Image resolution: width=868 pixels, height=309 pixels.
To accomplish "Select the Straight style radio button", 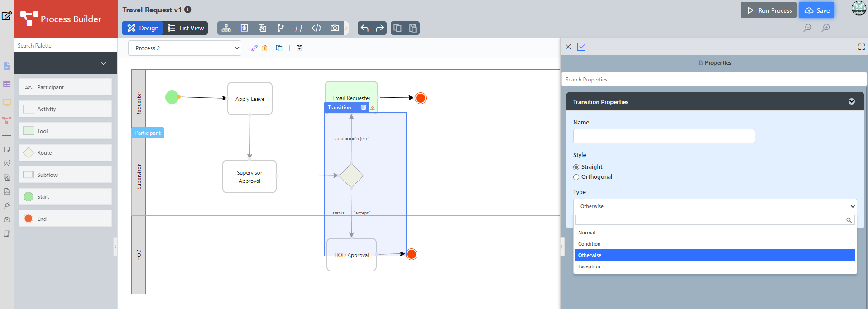I will 576,167.
